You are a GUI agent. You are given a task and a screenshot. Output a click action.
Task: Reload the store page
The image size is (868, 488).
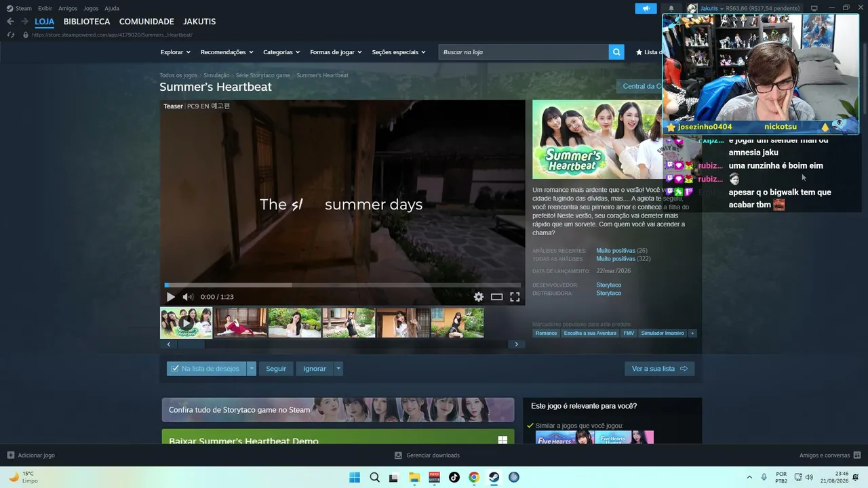[10, 35]
